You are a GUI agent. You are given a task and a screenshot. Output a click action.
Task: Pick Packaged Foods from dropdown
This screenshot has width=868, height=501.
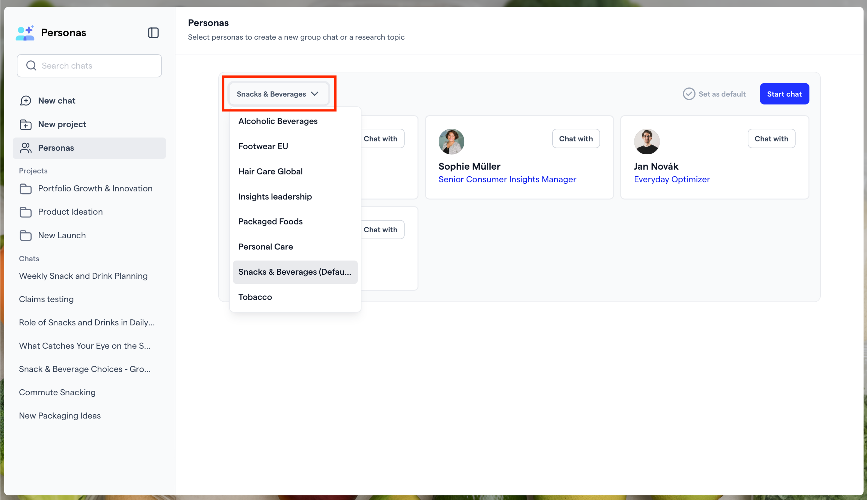pos(295,222)
